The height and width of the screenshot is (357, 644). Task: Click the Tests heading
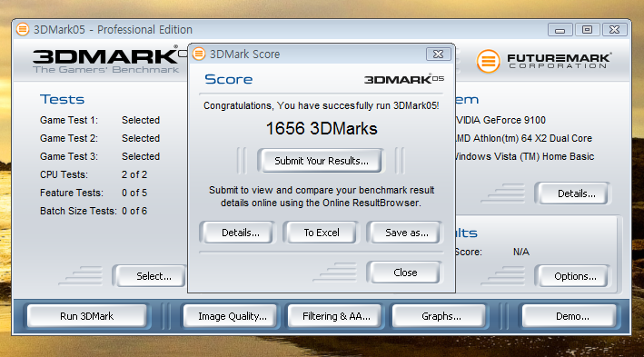62,99
